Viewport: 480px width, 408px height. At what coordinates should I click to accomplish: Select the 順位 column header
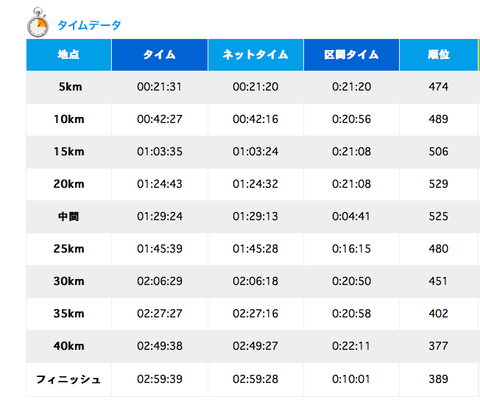pyautogui.click(x=439, y=55)
